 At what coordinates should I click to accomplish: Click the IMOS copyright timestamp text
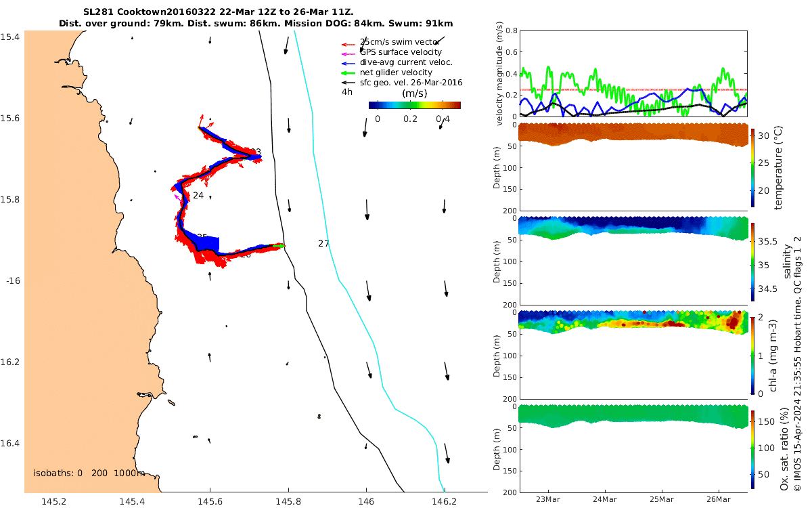[x=798, y=363]
